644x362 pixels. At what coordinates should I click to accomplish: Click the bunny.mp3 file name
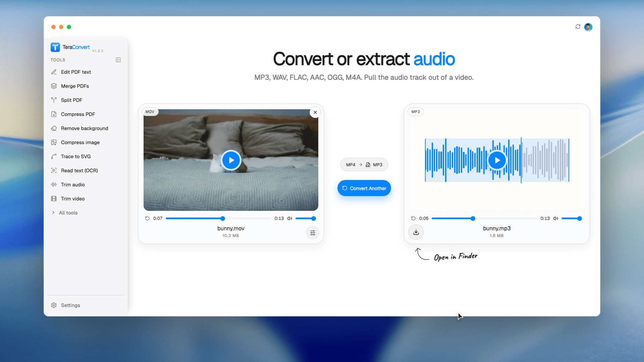(497, 228)
